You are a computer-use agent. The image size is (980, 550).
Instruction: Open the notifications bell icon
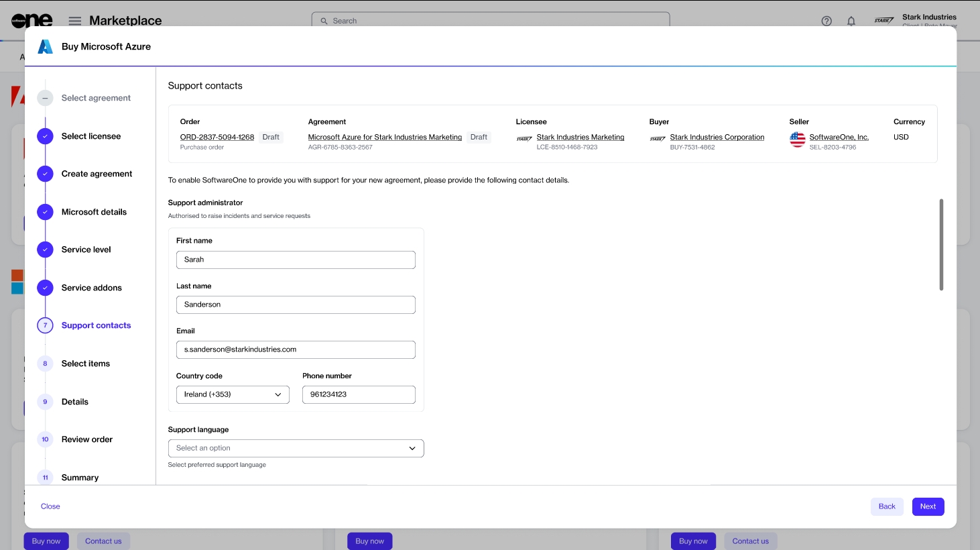(851, 21)
